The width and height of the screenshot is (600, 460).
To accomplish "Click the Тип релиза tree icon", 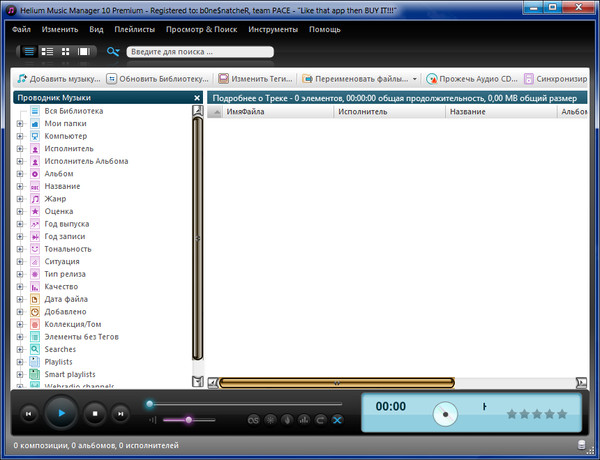I will coord(35,274).
